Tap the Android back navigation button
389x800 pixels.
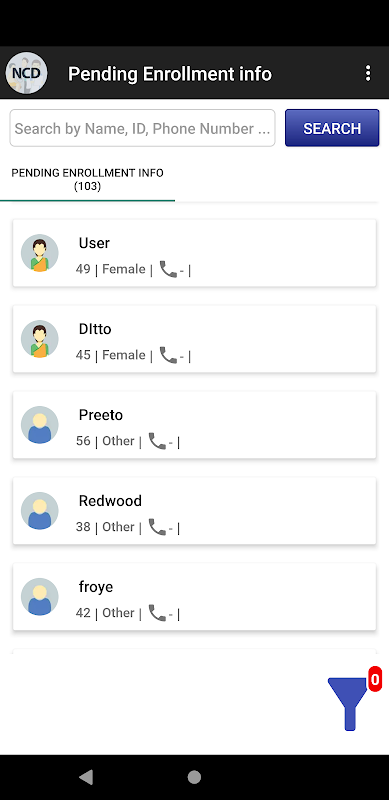coord(86,777)
